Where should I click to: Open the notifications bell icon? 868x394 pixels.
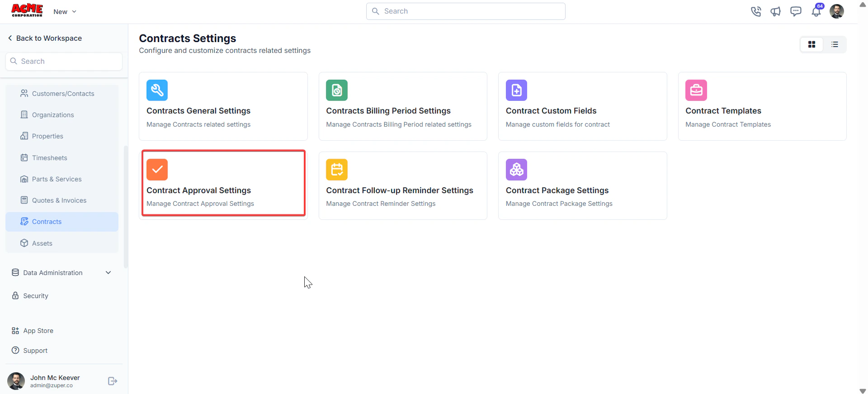pyautogui.click(x=816, y=11)
